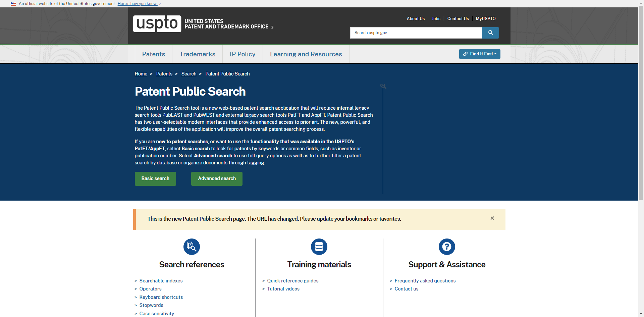This screenshot has width=644, height=317.
Task: Go to Frequently asked questions
Action: [425, 281]
